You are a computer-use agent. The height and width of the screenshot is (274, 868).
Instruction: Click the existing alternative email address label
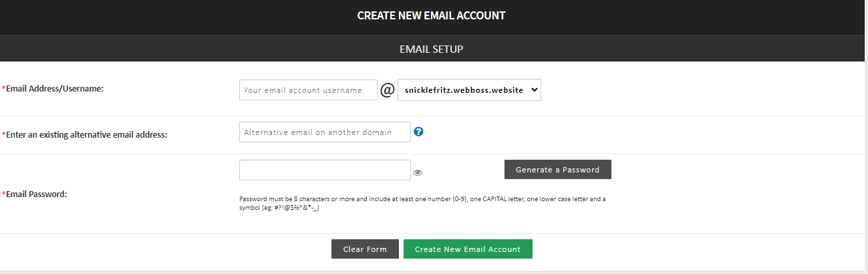tap(86, 134)
